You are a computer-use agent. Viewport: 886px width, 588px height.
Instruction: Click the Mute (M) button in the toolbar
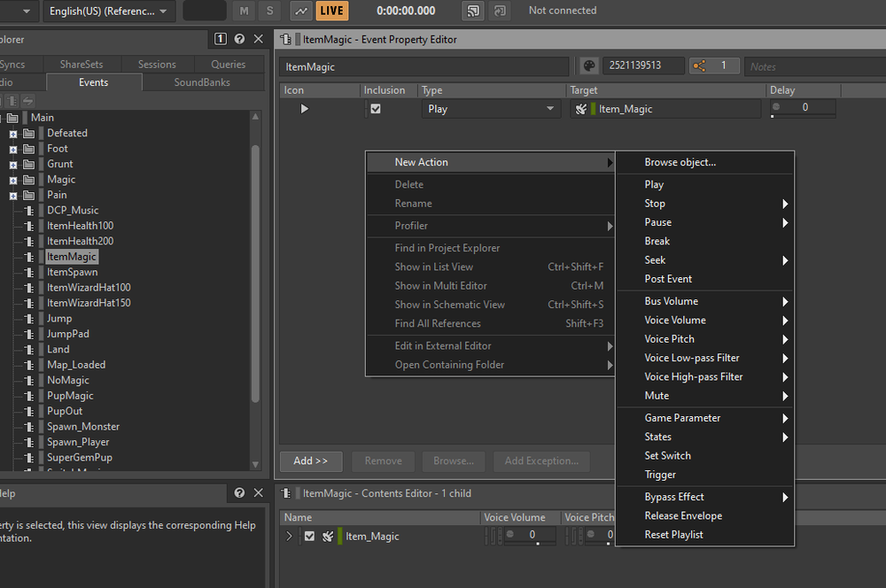tap(243, 10)
